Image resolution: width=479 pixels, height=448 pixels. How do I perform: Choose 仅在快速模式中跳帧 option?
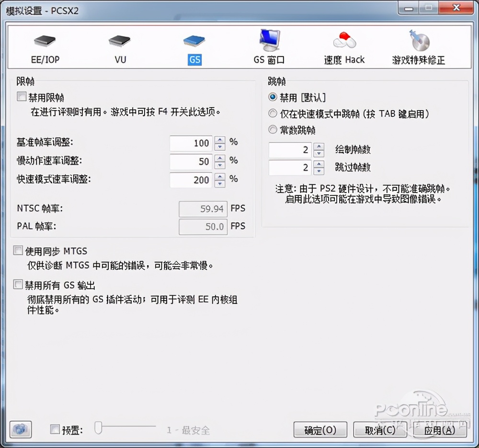tap(272, 113)
